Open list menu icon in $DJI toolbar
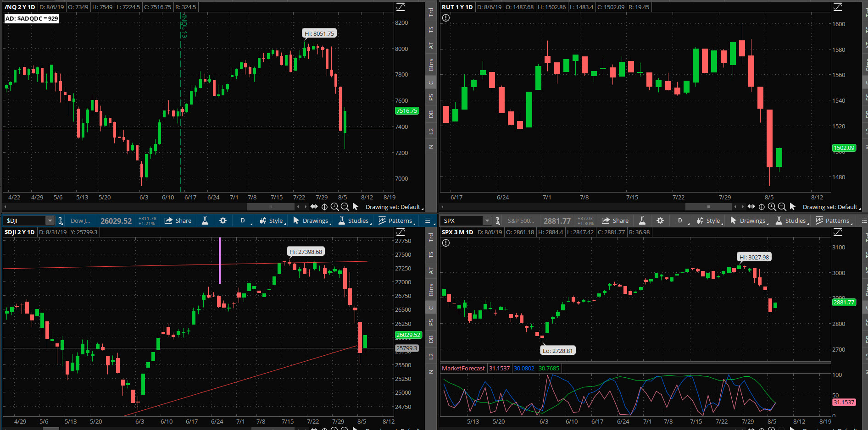Image resolution: width=868 pixels, height=430 pixels. 427,221
